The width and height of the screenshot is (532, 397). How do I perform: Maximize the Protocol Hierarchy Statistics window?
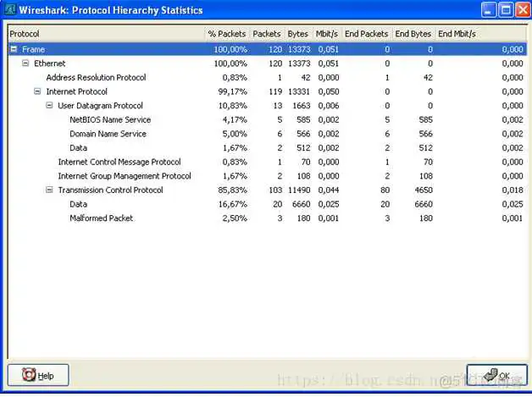pyautogui.click(x=505, y=10)
